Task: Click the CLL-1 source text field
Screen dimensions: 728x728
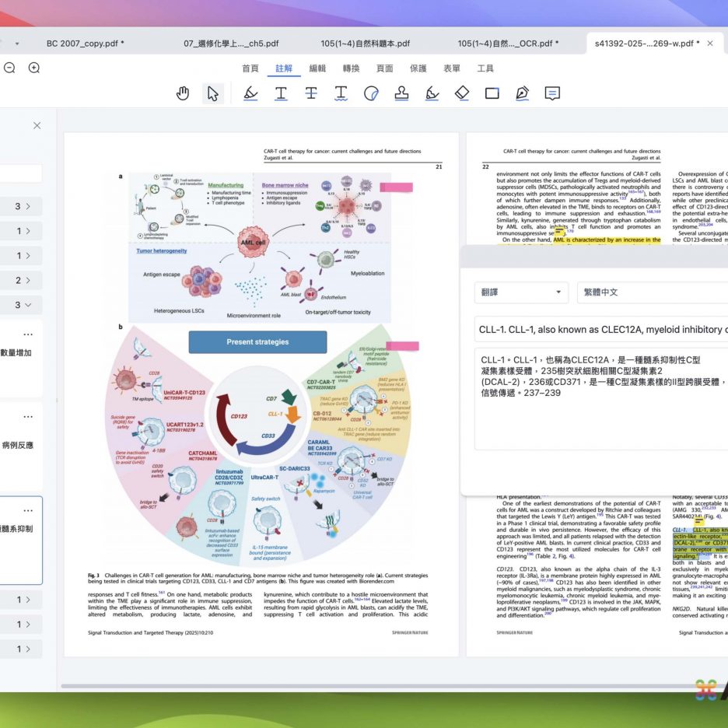Action: [600, 330]
